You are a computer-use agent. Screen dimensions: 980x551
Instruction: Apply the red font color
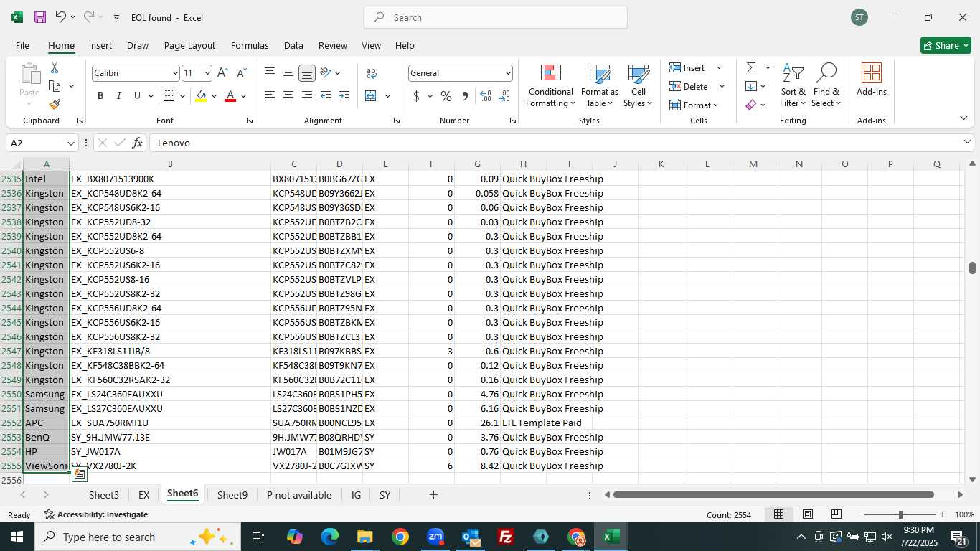230,96
